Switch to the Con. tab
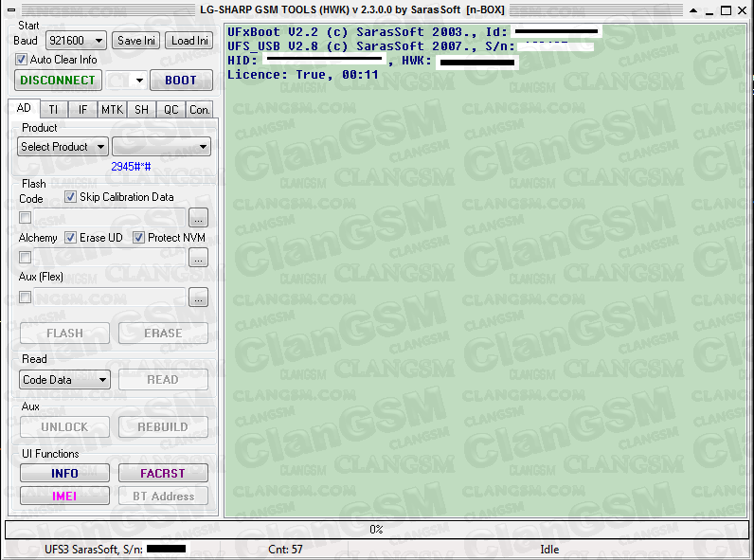754x560 pixels. click(200, 110)
